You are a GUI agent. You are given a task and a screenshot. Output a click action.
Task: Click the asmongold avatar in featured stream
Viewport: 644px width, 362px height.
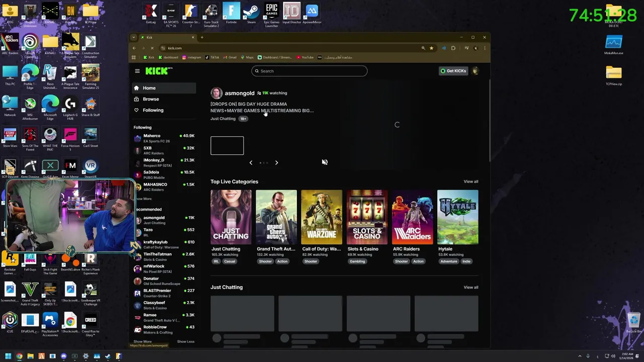click(216, 93)
